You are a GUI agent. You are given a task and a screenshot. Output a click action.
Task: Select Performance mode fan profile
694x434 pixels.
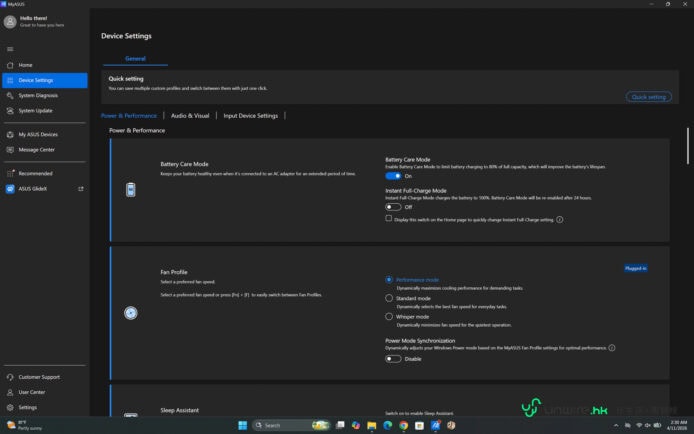[x=389, y=280]
